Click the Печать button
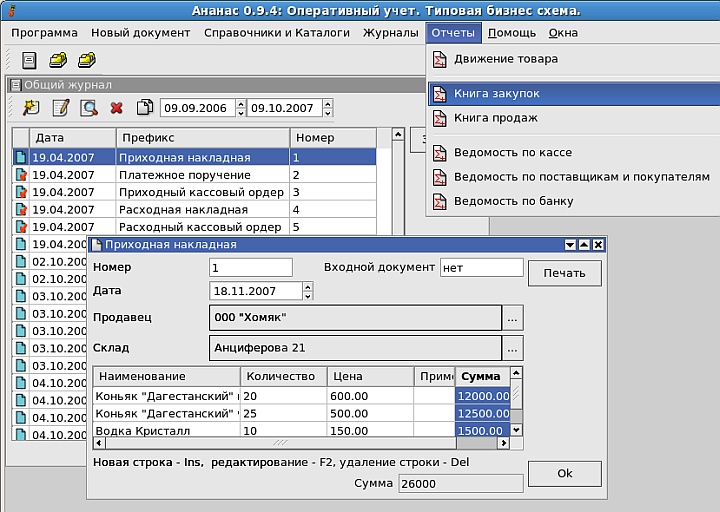The image size is (720, 512). [564, 273]
